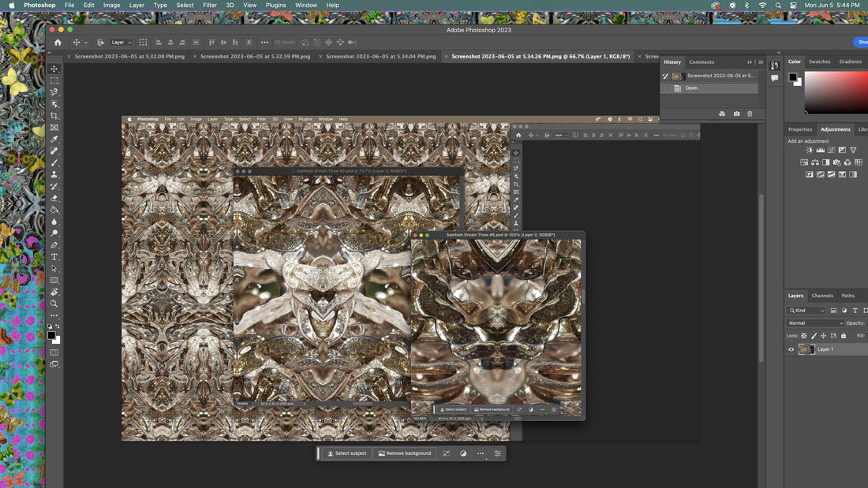Open the Normal blend mode dropdown

814,323
